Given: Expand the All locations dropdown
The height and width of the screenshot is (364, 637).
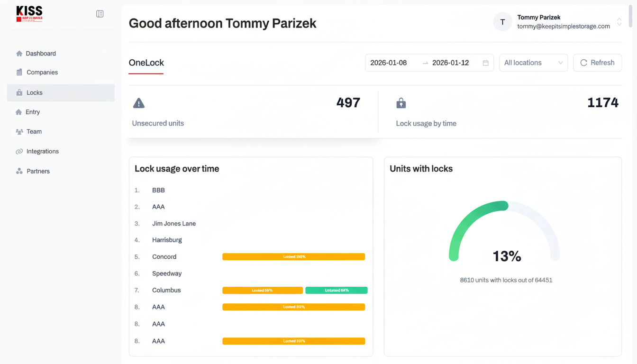Looking at the screenshot, I should click(x=533, y=63).
